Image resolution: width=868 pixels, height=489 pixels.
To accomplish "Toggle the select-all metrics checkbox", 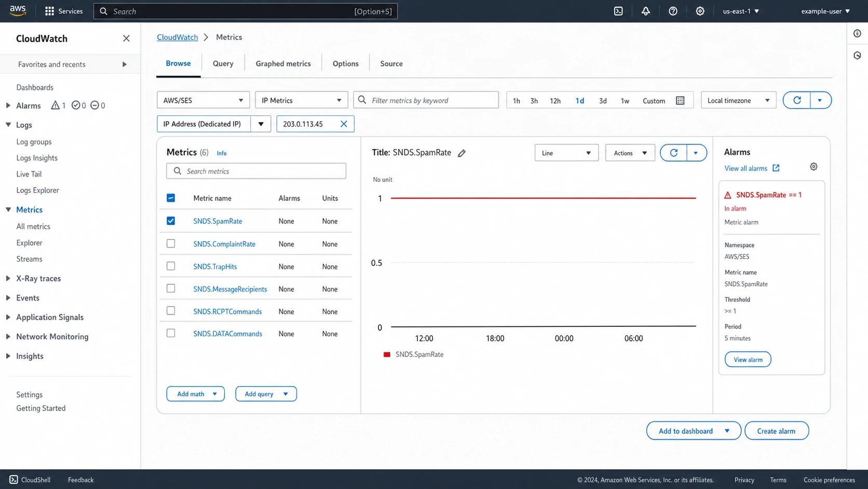I will point(171,197).
